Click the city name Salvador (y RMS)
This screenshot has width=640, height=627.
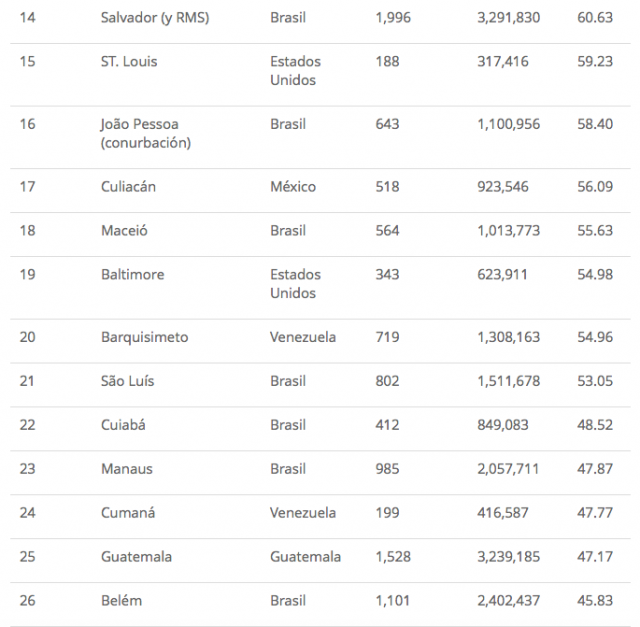tap(156, 18)
